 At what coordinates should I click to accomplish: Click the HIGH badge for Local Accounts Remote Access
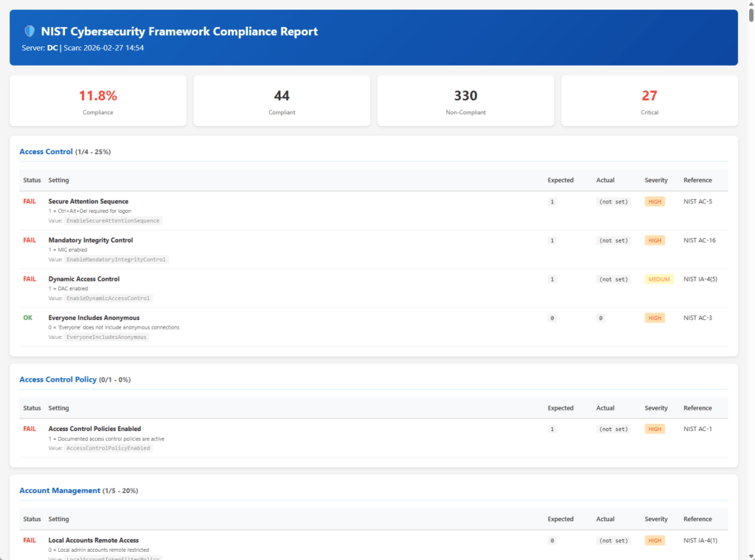pyautogui.click(x=654, y=540)
